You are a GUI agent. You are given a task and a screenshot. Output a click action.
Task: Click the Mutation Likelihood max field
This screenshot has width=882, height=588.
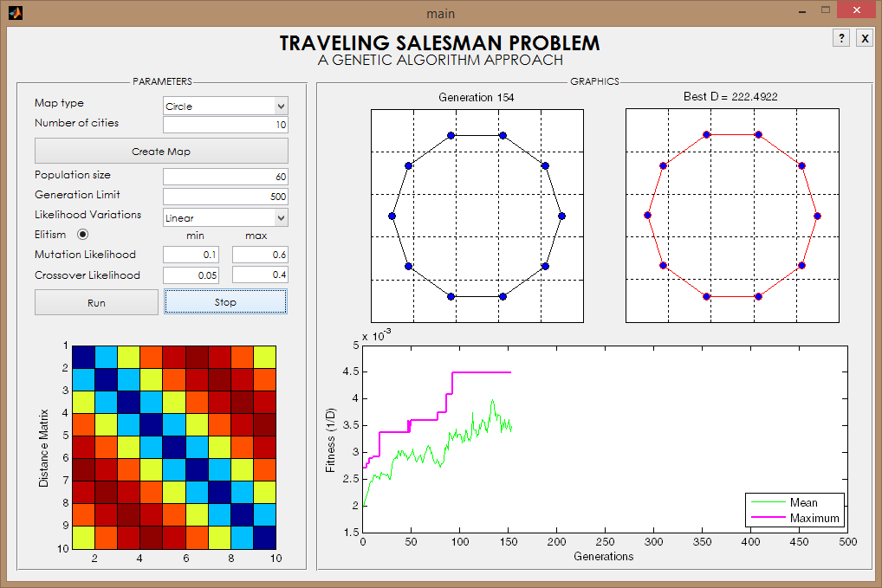point(261,255)
